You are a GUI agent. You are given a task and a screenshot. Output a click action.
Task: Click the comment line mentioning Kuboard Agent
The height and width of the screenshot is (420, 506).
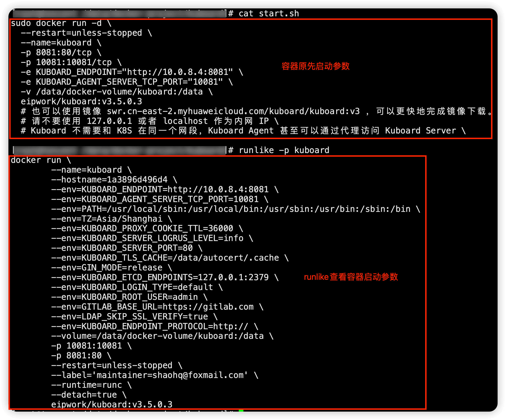pos(243,131)
